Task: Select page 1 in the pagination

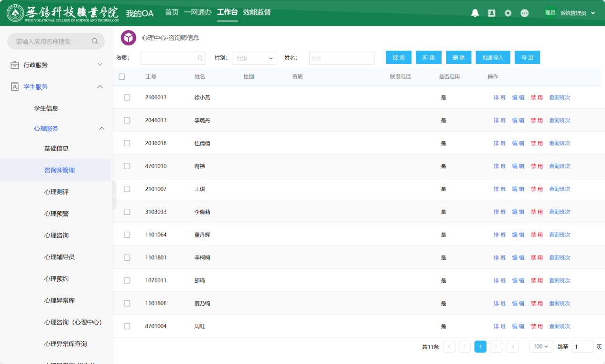Action: tap(480, 347)
